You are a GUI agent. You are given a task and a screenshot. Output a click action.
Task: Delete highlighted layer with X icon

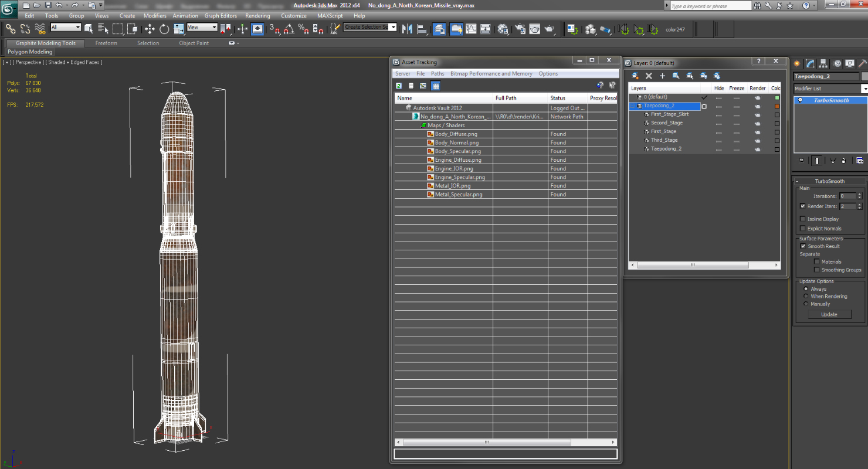click(x=649, y=76)
